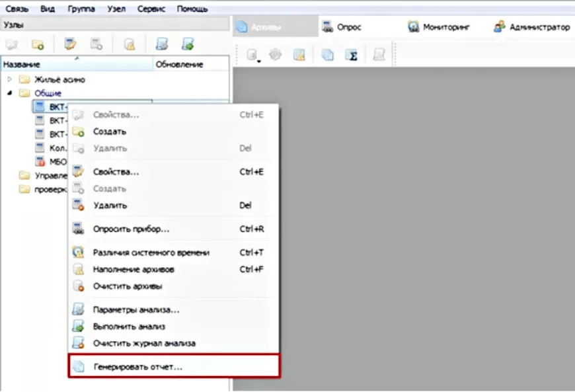Select Опросить прибор in context menu

click(131, 229)
